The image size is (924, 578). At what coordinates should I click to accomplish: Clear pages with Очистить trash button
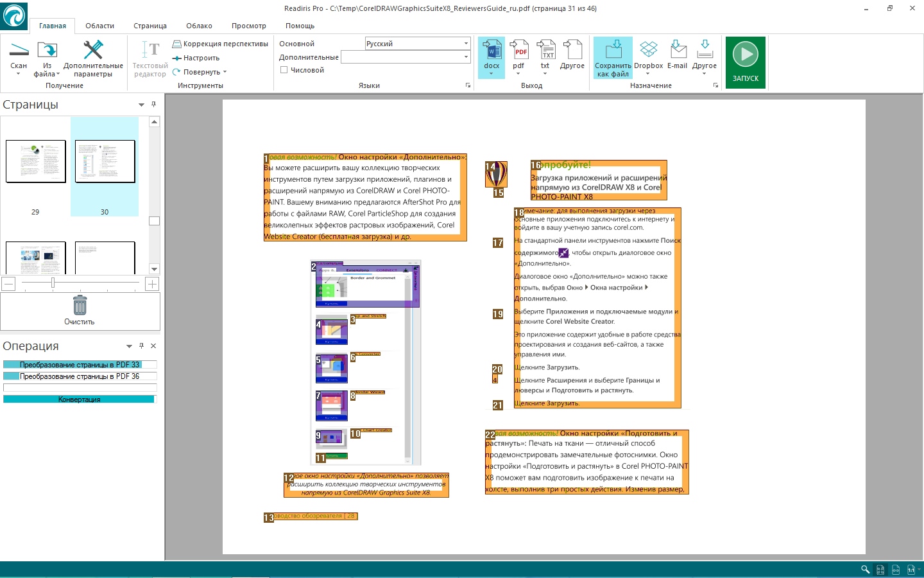tap(80, 311)
